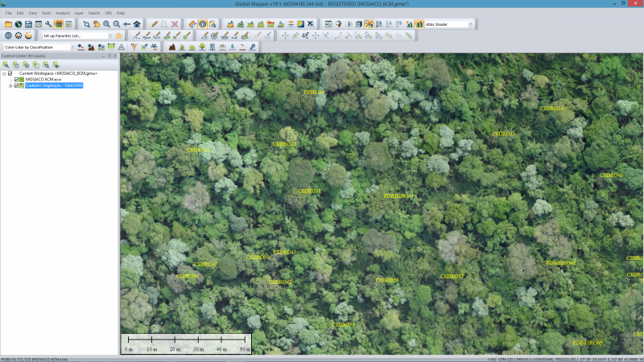Click the favorites star icon
The height and width of the screenshot is (362, 644).
click(118, 35)
